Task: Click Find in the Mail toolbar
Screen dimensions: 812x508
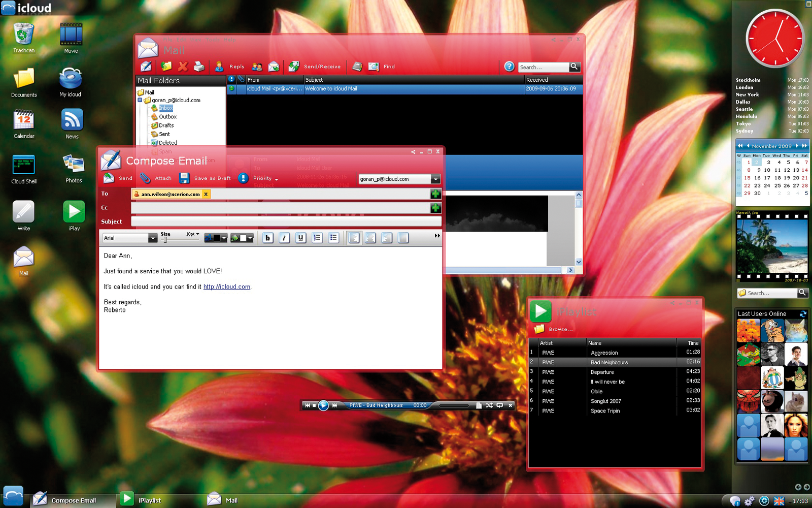Action: [382, 67]
